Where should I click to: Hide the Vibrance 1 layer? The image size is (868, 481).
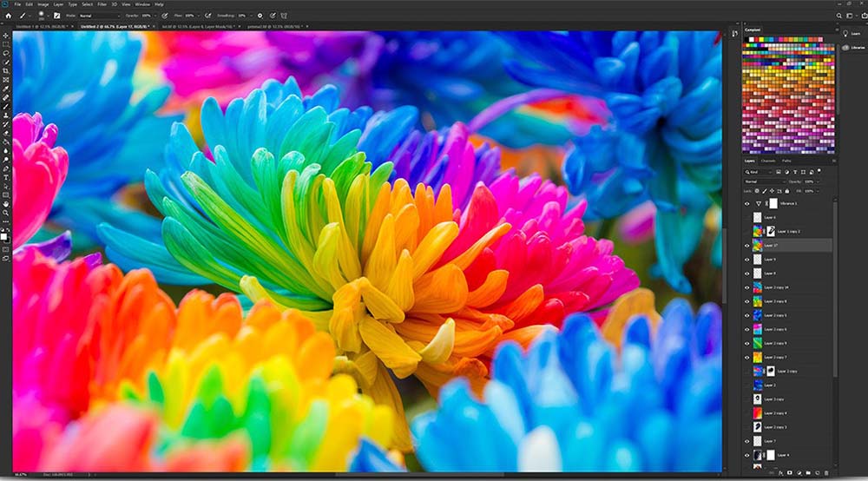click(x=746, y=204)
